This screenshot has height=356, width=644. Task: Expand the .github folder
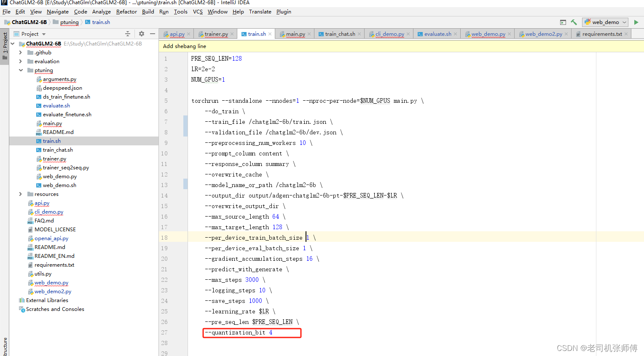20,53
